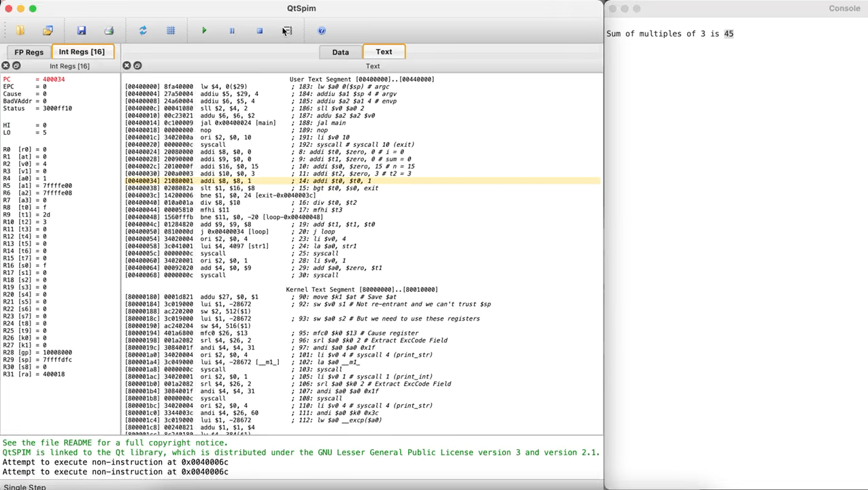Close the Int Regs dock panel
Screen dimensions: 868x490
pos(5,66)
